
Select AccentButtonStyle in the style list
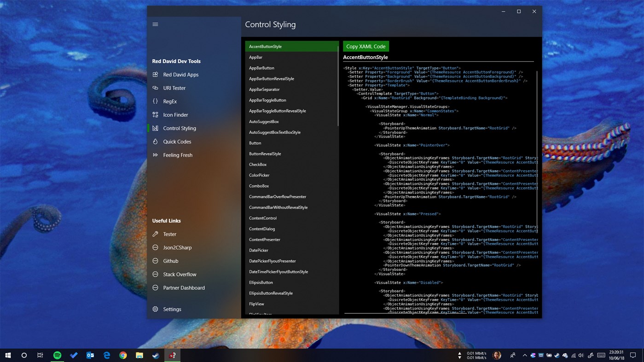(292, 46)
